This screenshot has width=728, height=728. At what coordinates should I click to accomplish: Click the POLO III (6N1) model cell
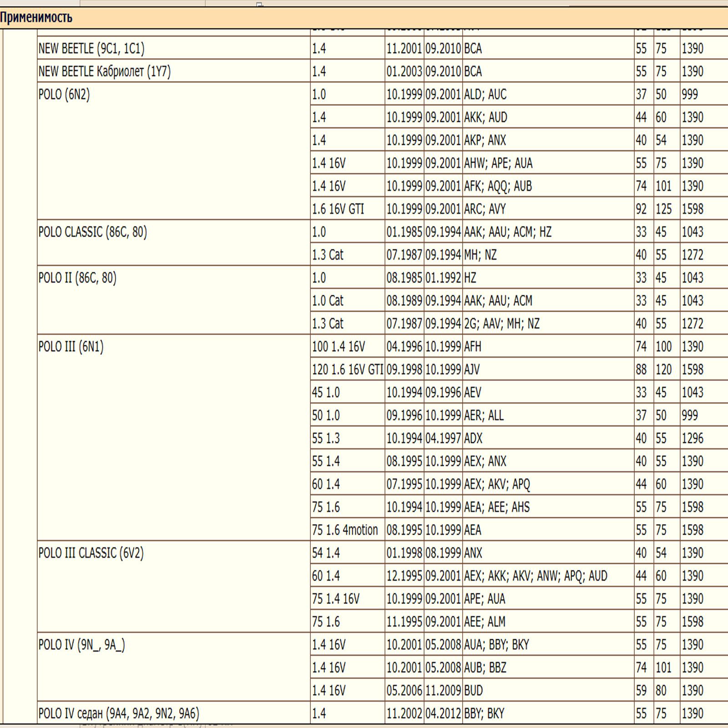(x=71, y=347)
